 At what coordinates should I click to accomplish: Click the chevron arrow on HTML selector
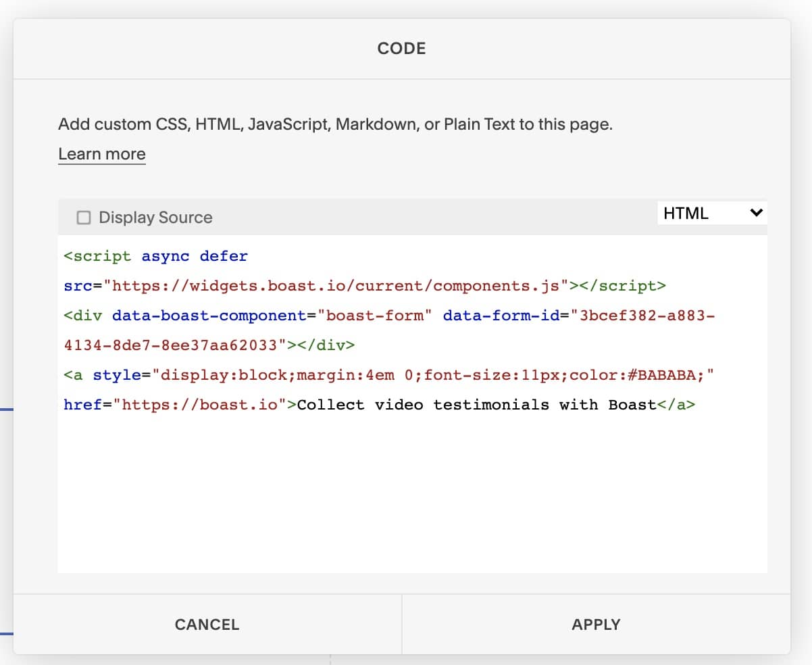tap(756, 214)
